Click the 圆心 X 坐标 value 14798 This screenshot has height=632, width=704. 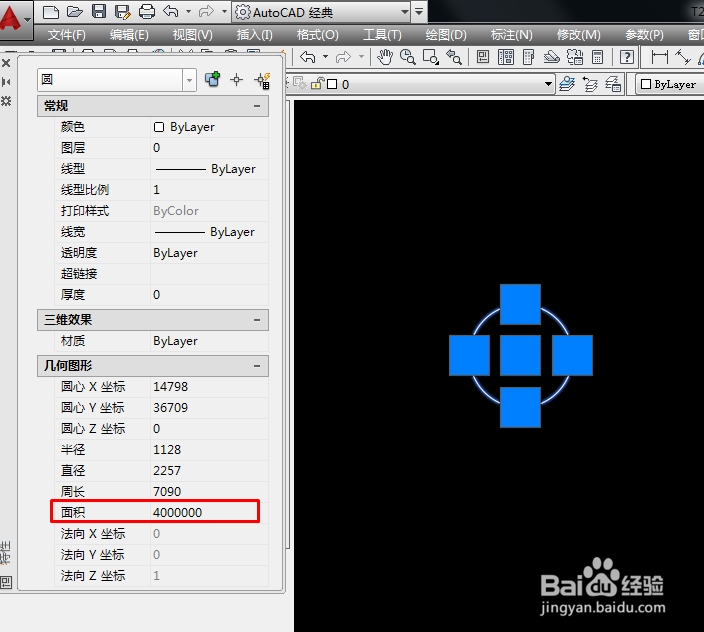171,386
